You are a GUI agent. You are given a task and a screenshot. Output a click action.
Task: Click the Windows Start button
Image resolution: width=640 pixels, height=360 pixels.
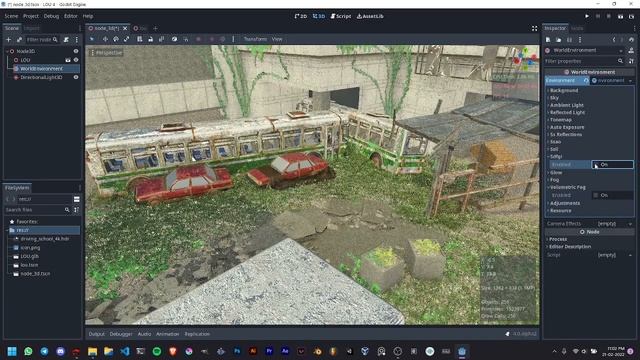point(12,351)
